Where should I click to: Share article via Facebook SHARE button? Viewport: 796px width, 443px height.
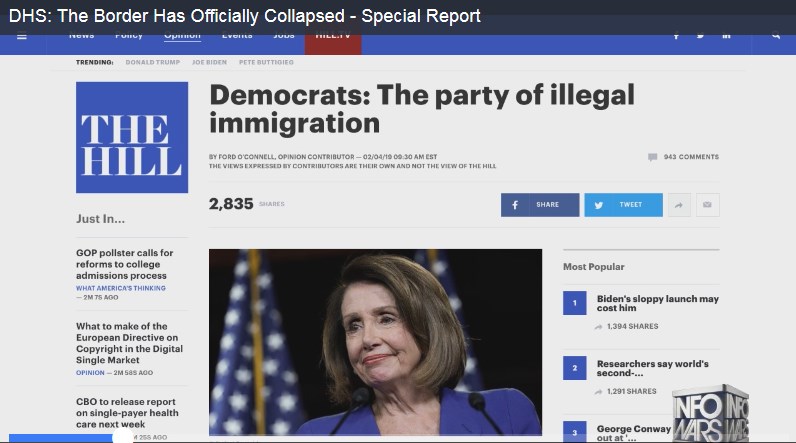(x=540, y=205)
